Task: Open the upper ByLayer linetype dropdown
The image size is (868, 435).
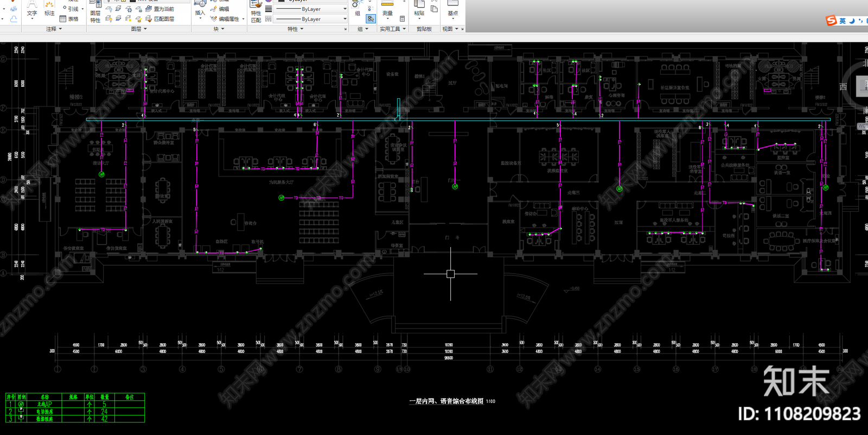Action: click(311, 9)
